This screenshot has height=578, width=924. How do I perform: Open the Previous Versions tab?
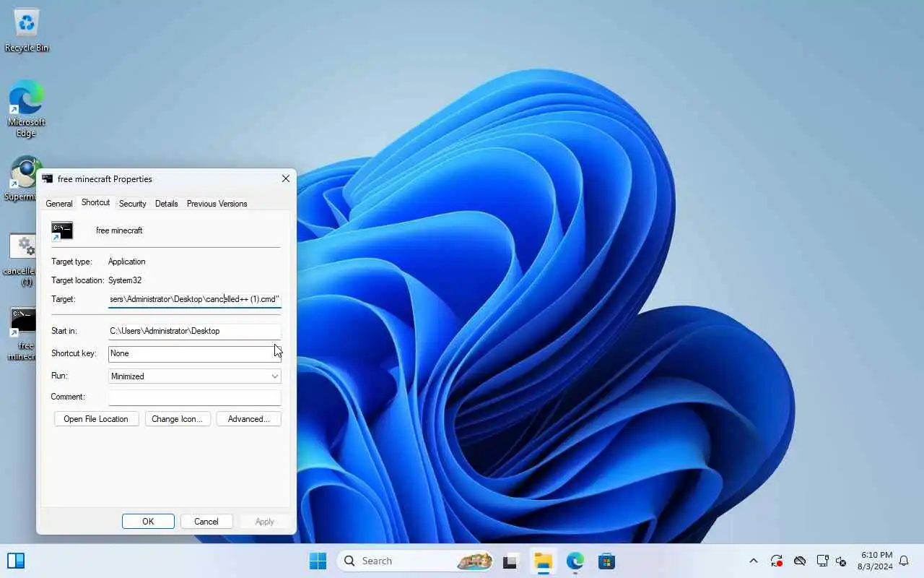coord(217,204)
